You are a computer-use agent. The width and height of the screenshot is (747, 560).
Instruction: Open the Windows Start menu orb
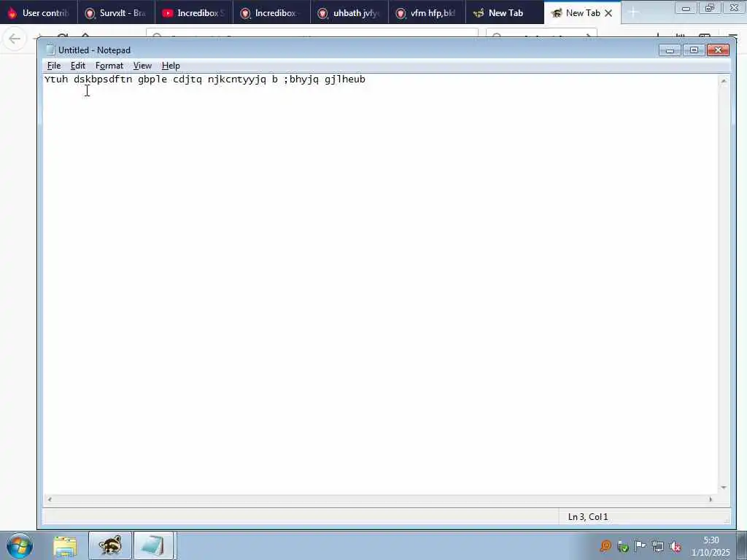point(20,545)
